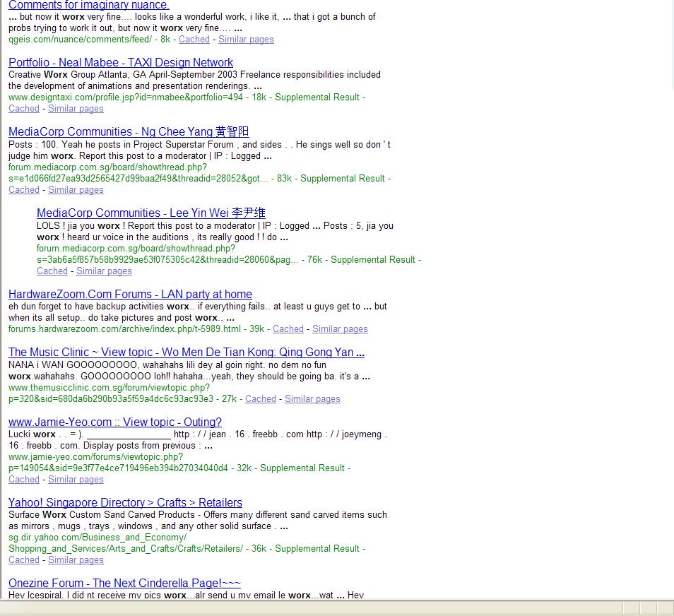Viewport: 674px width, 616px height.
Task: Open Onezine Forum Next Cinderella Page result
Action: click(x=124, y=583)
